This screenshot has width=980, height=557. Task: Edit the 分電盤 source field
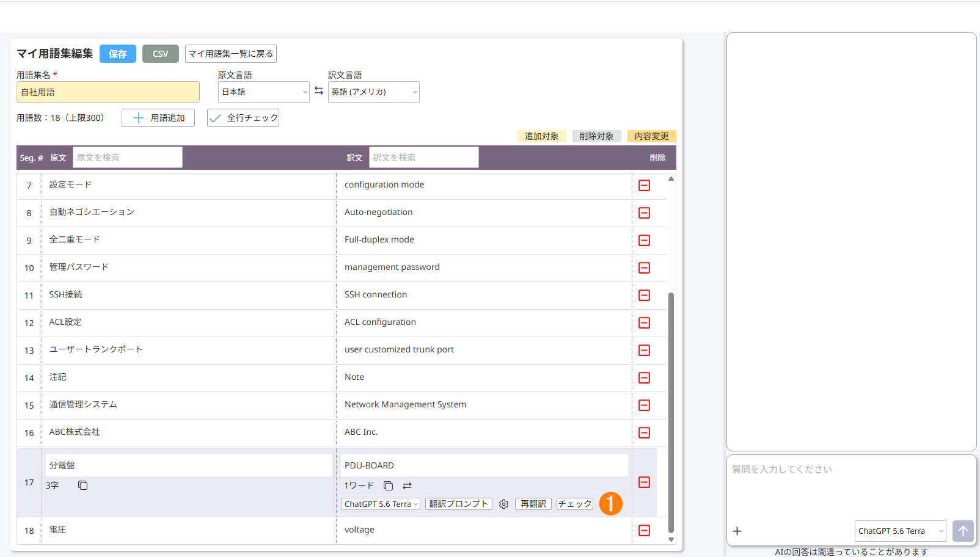click(189, 465)
